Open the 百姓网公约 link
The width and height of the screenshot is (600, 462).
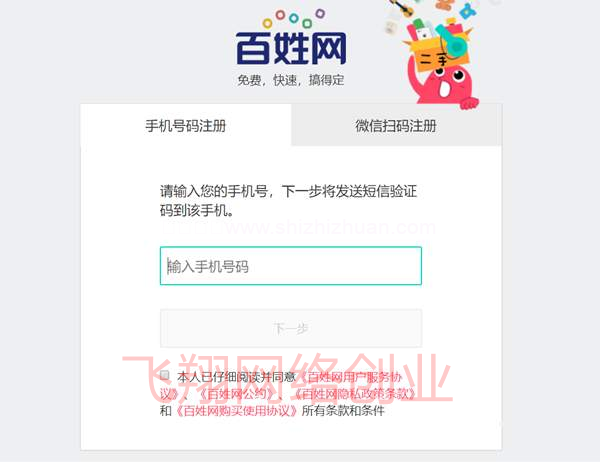pos(237,394)
